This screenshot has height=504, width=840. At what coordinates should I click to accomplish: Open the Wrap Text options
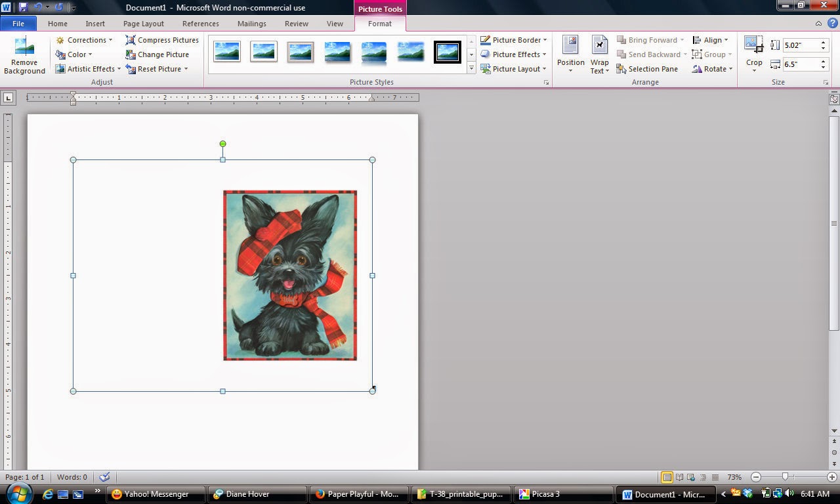599,55
